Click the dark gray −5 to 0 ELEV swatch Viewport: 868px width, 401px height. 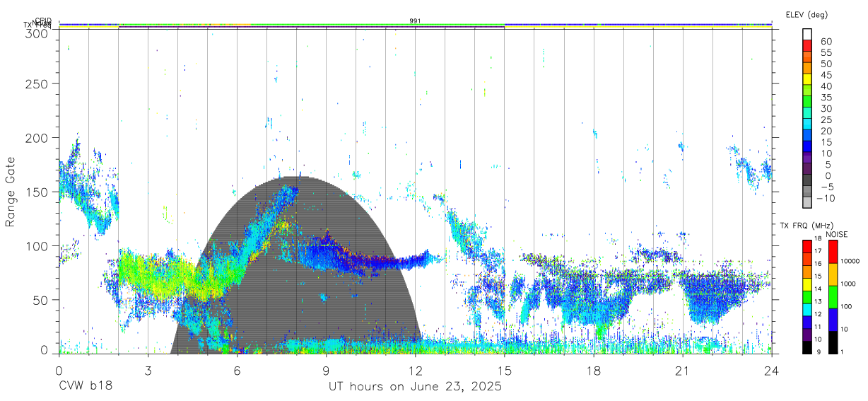807,181
